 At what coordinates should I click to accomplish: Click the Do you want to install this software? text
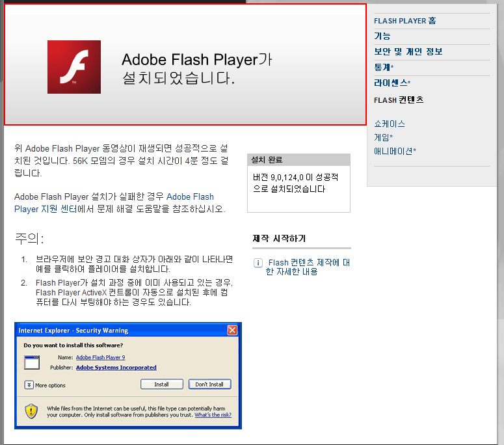[x=73, y=345]
